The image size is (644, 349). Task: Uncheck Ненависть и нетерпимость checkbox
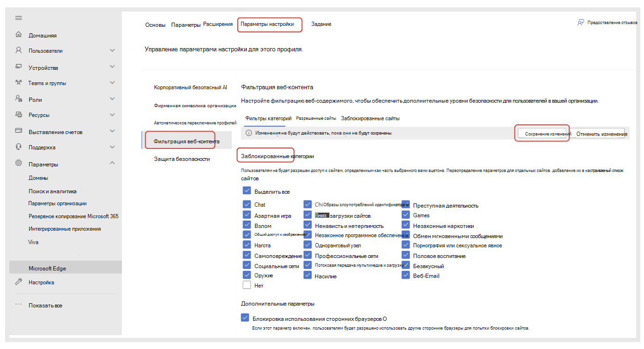click(308, 225)
